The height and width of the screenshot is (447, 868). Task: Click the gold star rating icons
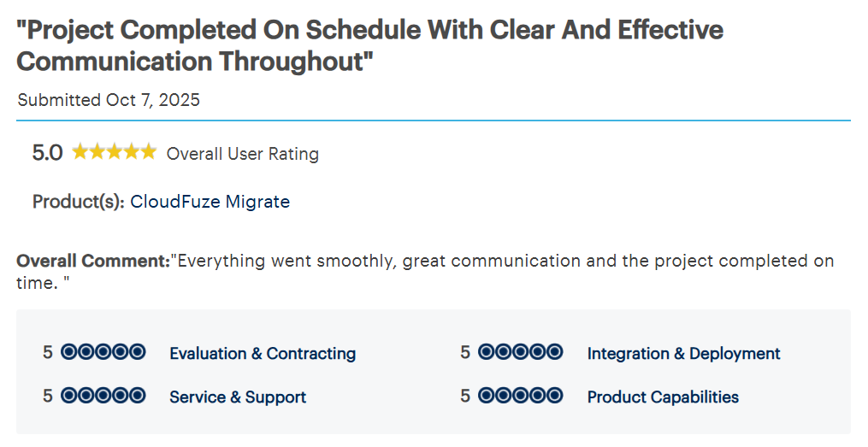114,153
